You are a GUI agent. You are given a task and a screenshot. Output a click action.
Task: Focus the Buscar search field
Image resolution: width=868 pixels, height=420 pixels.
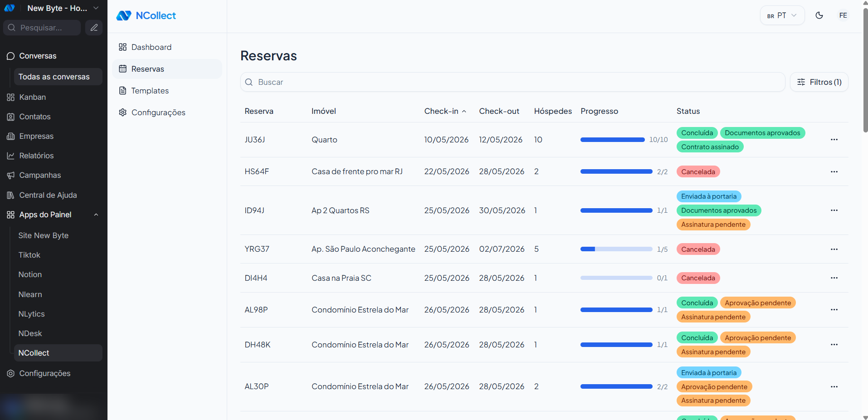click(x=512, y=82)
